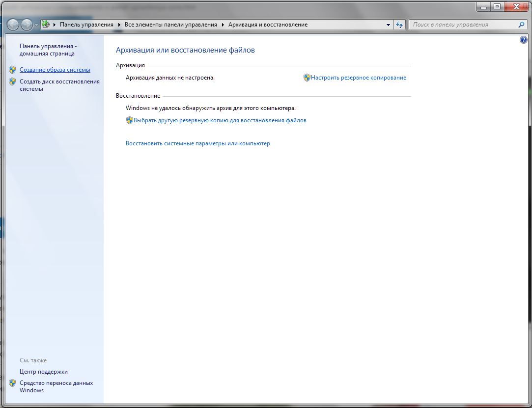Image resolution: width=532 pixels, height=408 pixels.
Task: Open 'Все элементы панели управления' breadcrumb
Action: point(170,25)
